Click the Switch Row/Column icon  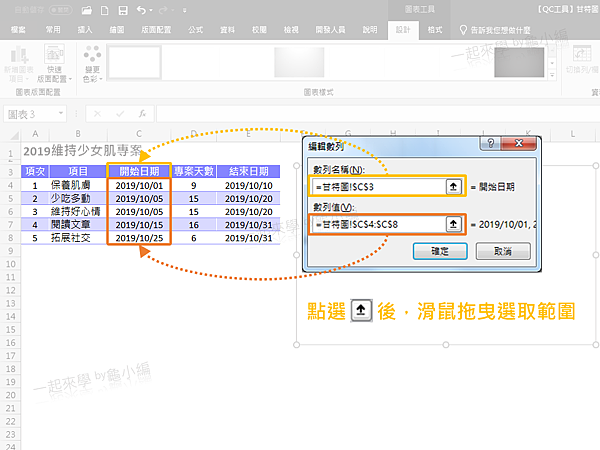tap(582, 54)
